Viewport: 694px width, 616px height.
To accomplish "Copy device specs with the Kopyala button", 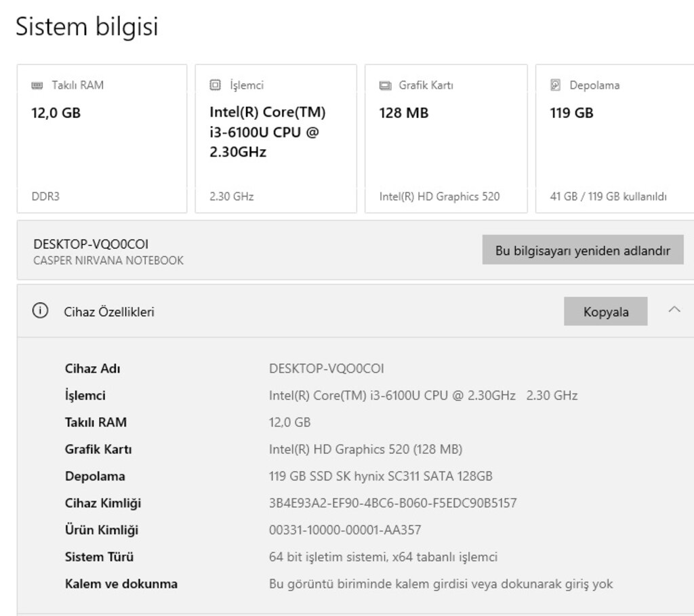I will (x=605, y=312).
